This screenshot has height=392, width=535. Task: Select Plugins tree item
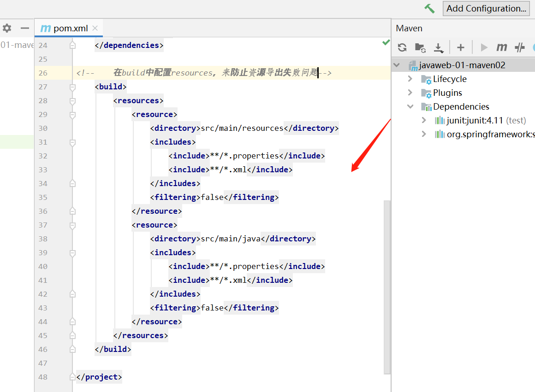pos(447,93)
